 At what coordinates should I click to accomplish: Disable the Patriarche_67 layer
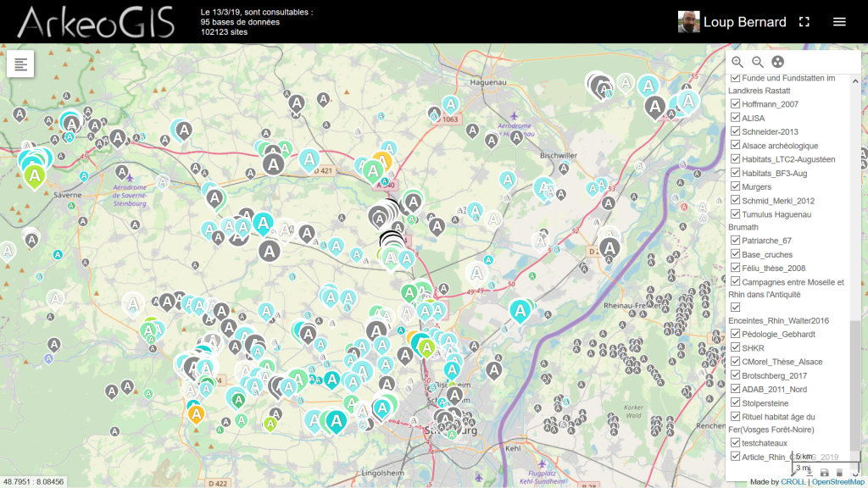click(735, 240)
